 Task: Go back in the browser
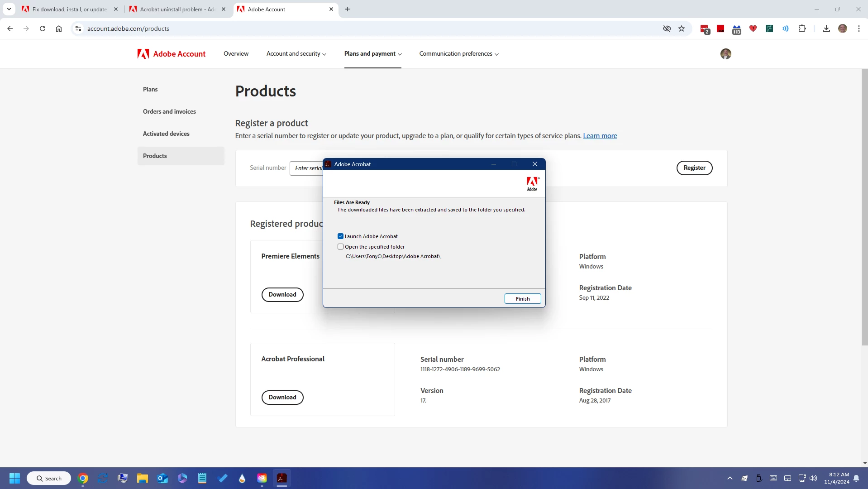(10, 29)
